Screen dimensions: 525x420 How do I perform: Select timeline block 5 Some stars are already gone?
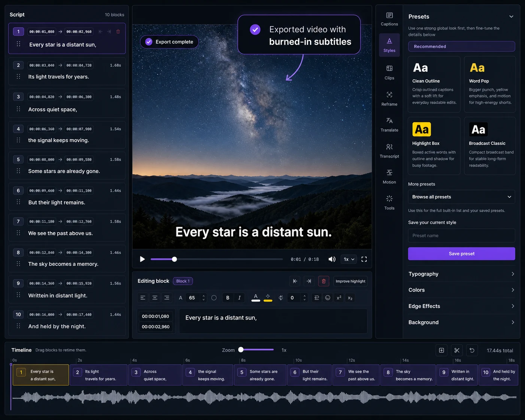(x=260, y=375)
